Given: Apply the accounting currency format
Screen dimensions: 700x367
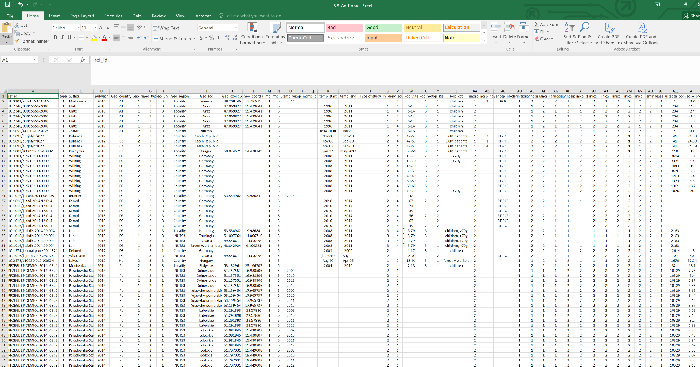Looking at the screenshot, I should click(x=201, y=38).
